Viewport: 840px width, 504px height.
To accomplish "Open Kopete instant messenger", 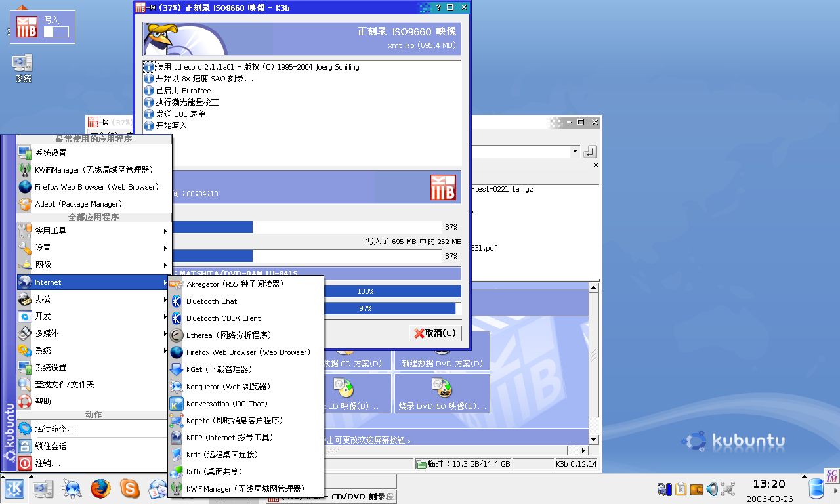I will point(246,421).
